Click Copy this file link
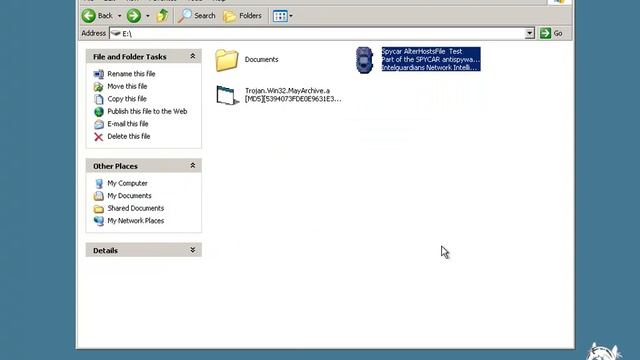 [127, 99]
